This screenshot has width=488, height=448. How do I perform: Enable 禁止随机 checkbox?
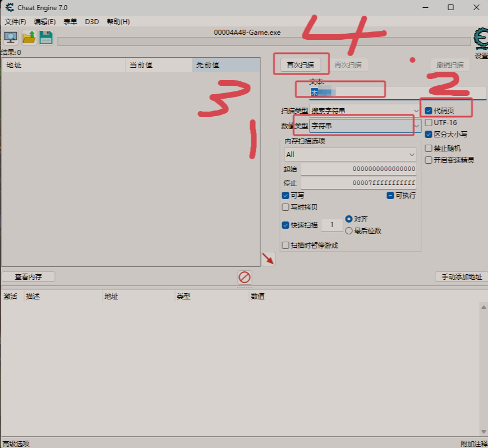pos(429,149)
